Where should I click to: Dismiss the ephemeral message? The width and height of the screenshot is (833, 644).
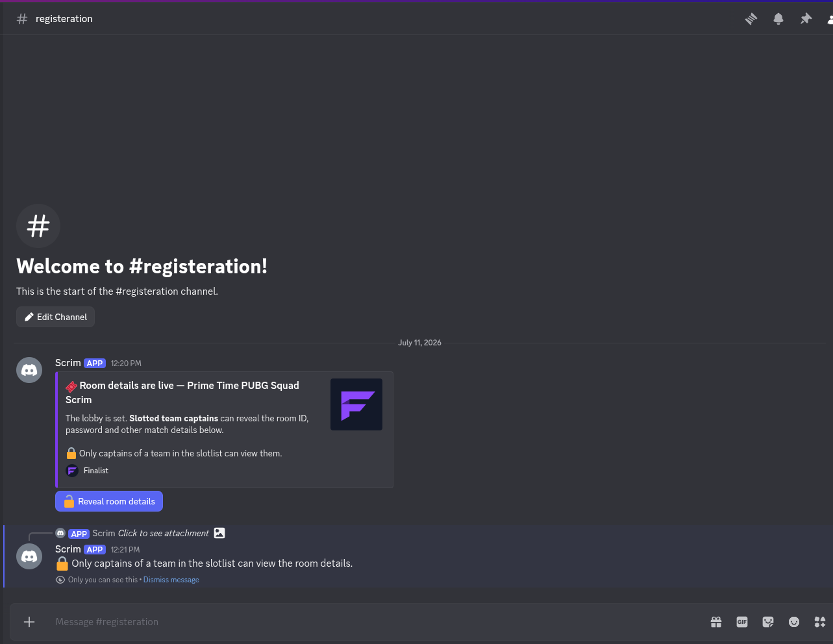point(171,580)
